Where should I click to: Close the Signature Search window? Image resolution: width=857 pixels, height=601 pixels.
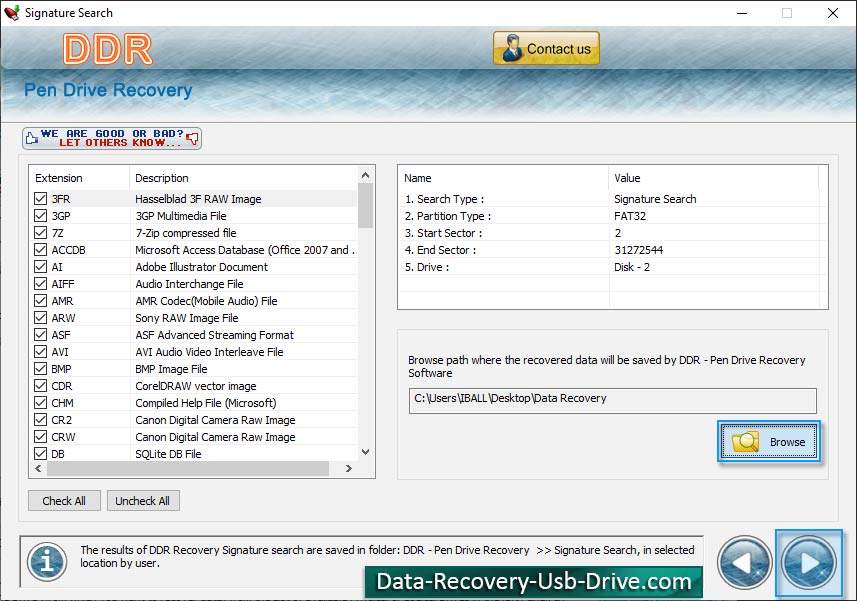[832, 13]
